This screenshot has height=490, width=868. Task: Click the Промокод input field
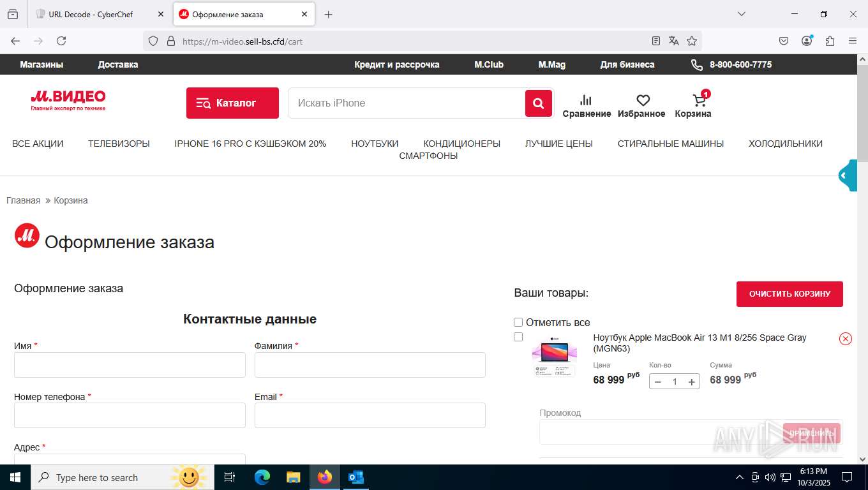click(x=661, y=432)
